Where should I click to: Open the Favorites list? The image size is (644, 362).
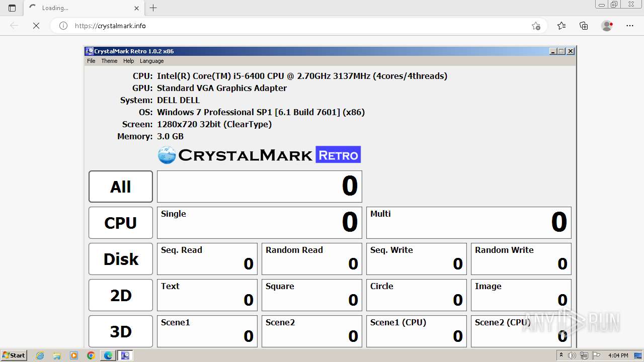(x=561, y=26)
